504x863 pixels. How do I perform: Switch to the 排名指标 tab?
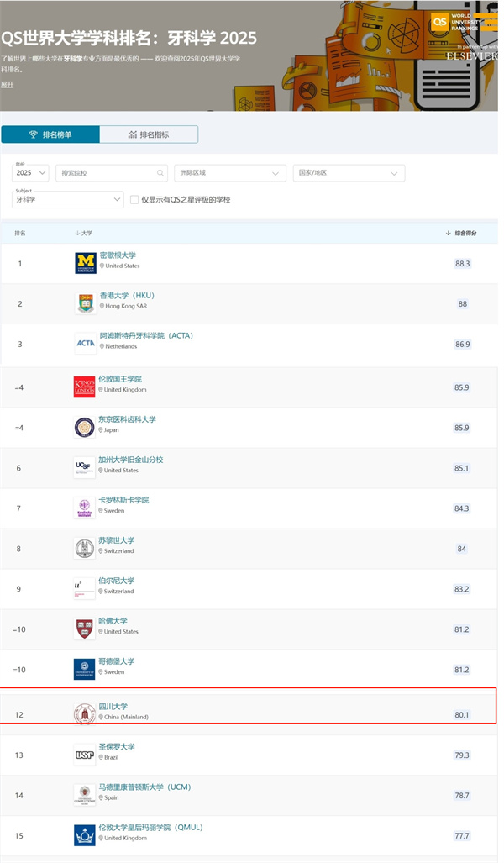click(149, 134)
